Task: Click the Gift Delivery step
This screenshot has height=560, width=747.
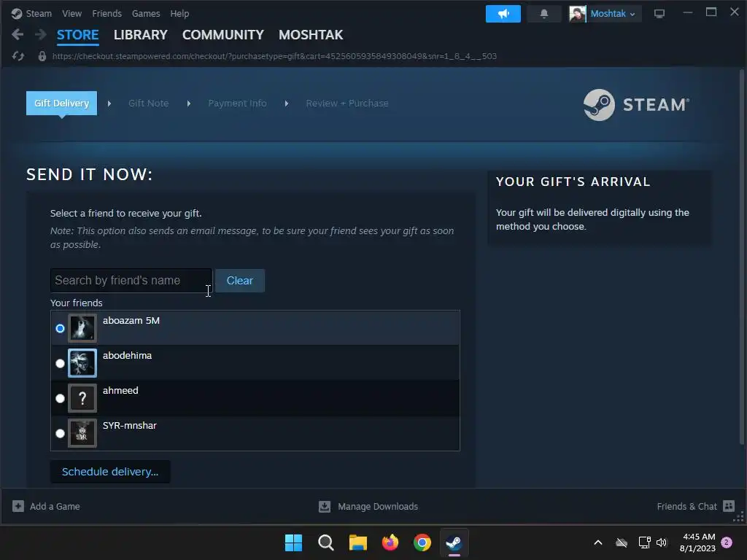Action: tap(61, 103)
